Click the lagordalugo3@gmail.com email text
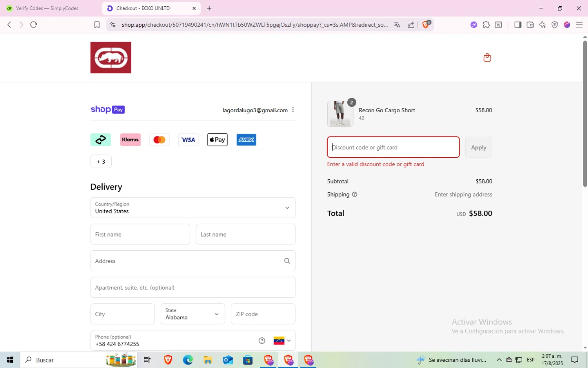Viewport: 588px width, 368px height. click(255, 110)
